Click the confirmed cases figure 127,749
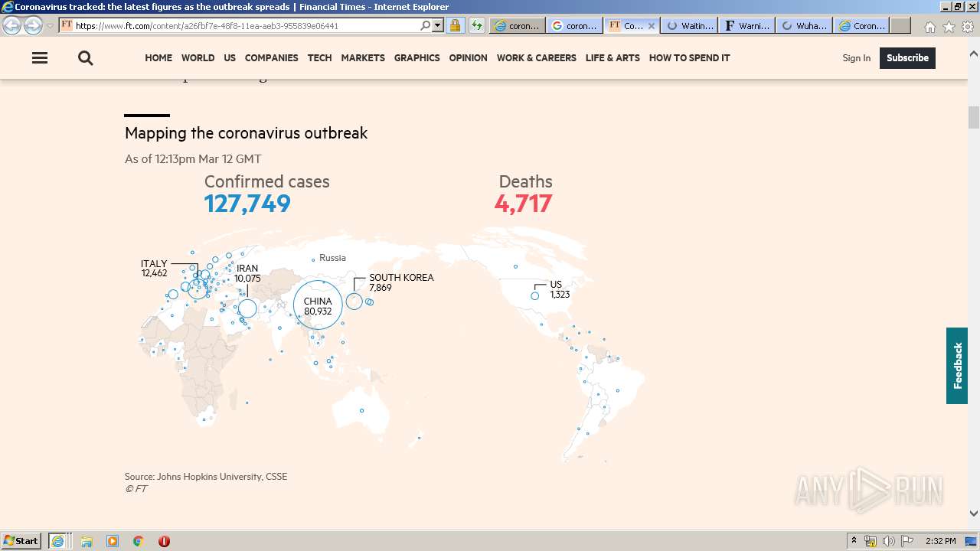Viewport: 980px width, 551px height. [247, 204]
